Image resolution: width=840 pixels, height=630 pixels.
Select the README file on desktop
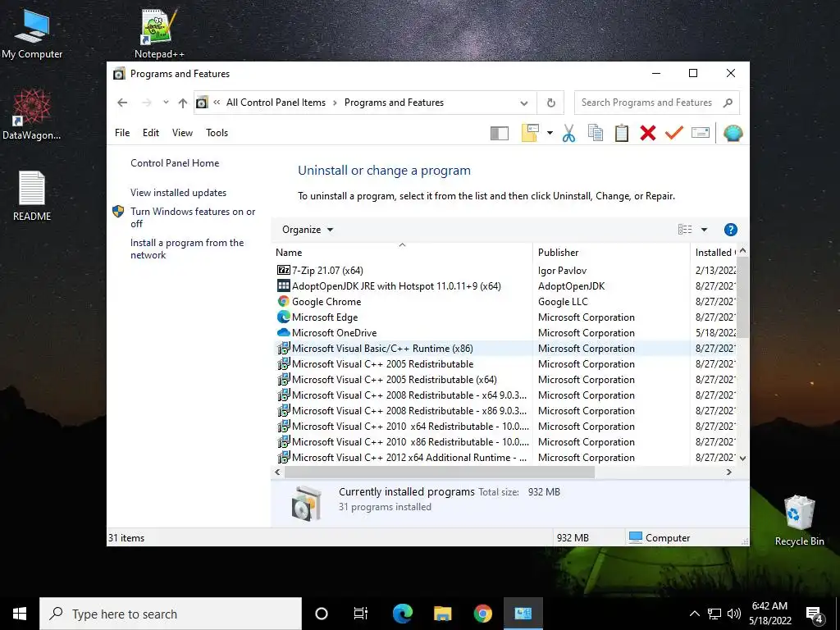click(32, 196)
